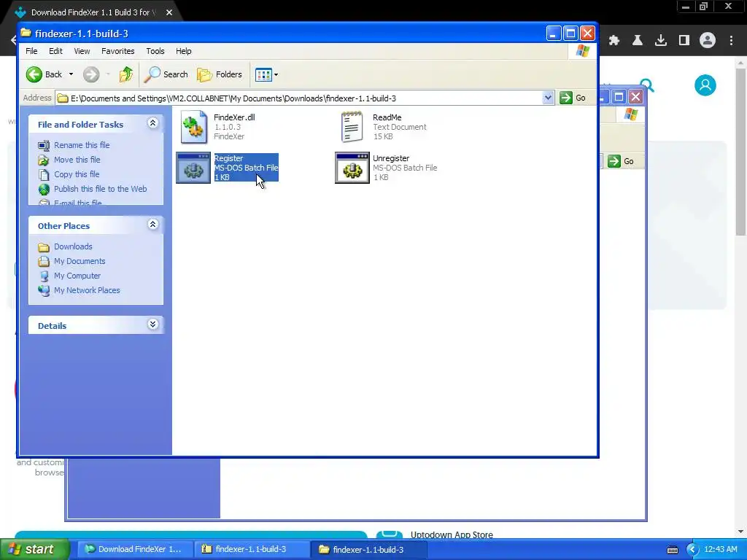Click the Uptodown App Store text
This screenshot has height=560, width=747.
click(452, 534)
